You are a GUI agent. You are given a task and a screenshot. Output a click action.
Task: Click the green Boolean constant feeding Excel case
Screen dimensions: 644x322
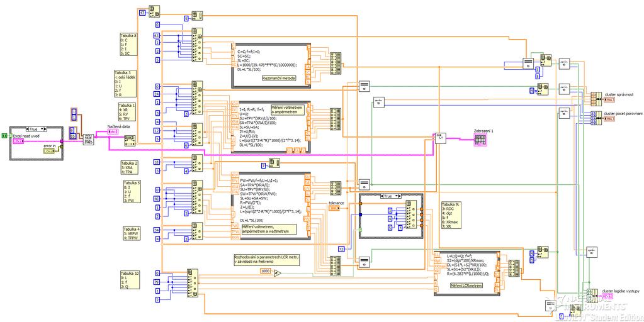click(x=4, y=135)
